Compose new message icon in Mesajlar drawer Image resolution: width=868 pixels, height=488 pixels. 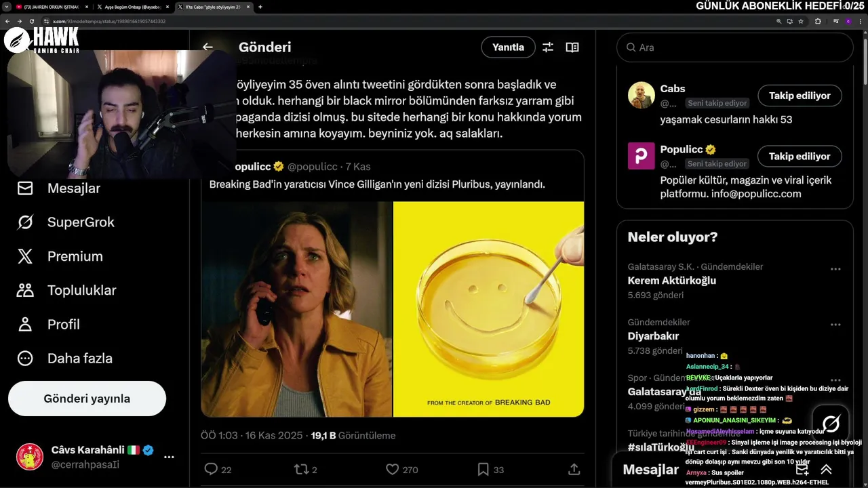[802, 470]
